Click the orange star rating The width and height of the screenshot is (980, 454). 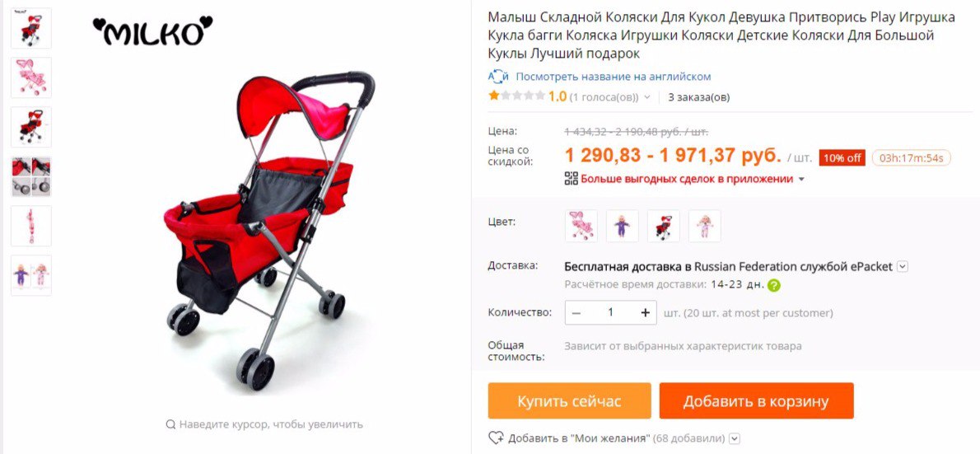[x=494, y=96]
